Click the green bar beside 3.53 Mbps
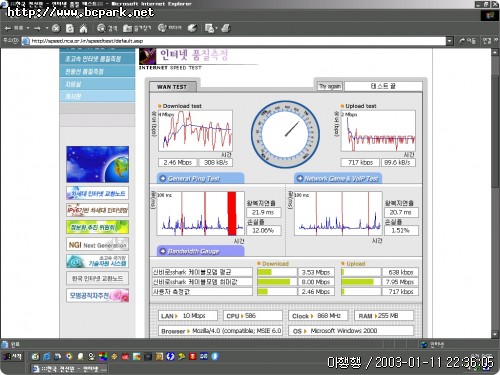The height and width of the screenshot is (375, 500). (265, 272)
